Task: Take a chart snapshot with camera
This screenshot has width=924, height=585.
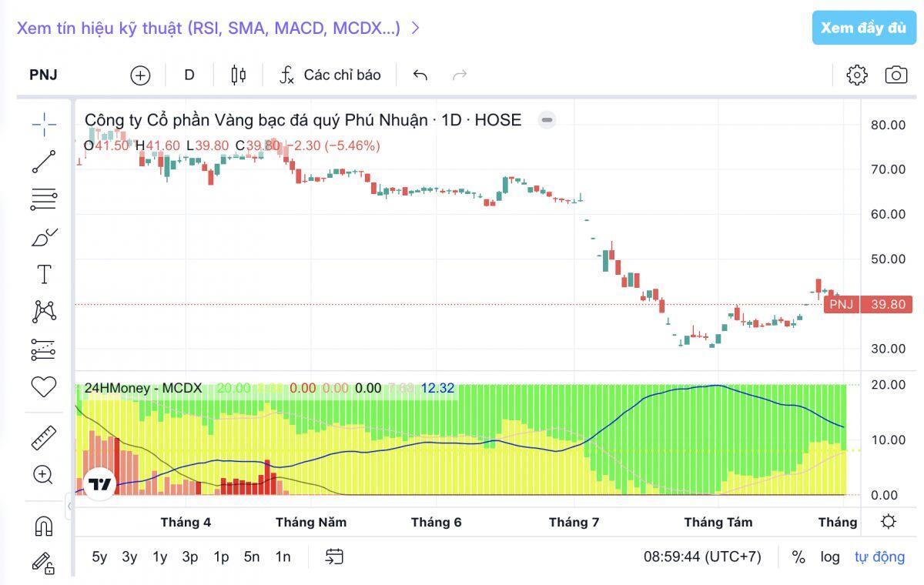Action: click(896, 75)
